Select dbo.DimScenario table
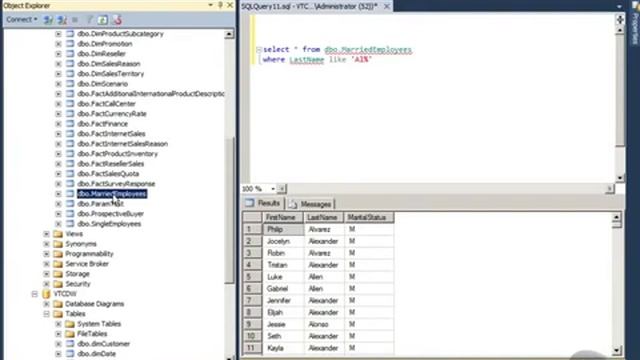The height and width of the screenshot is (360, 640). [x=102, y=84]
